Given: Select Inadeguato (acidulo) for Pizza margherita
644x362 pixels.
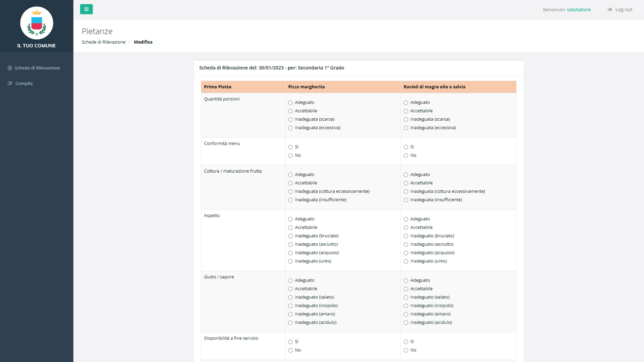Looking at the screenshot, I should pyautogui.click(x=290, y=322).
